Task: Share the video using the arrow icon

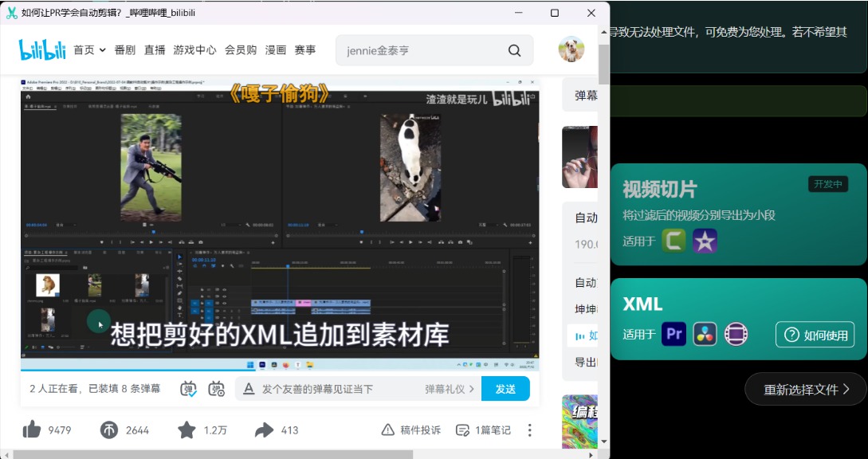Action: pos(264,430)
